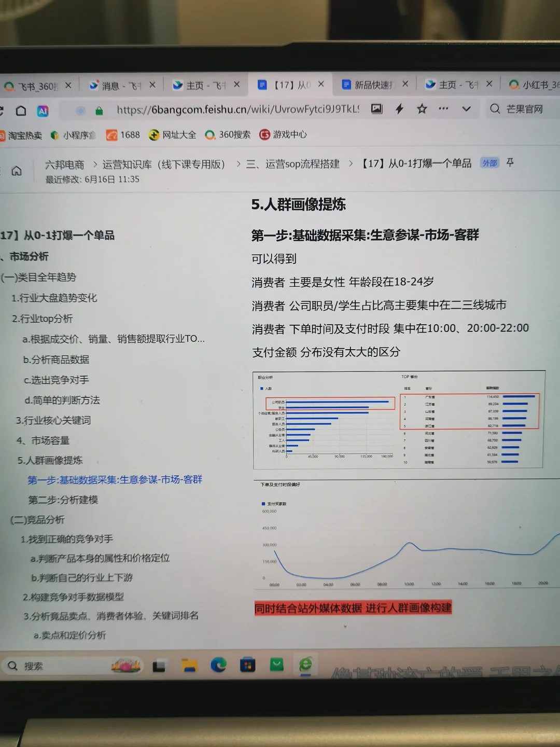Select outline item 4、市场容量
Screen dimensions: 560x747
pyautogui.click(x=43, y=440)
